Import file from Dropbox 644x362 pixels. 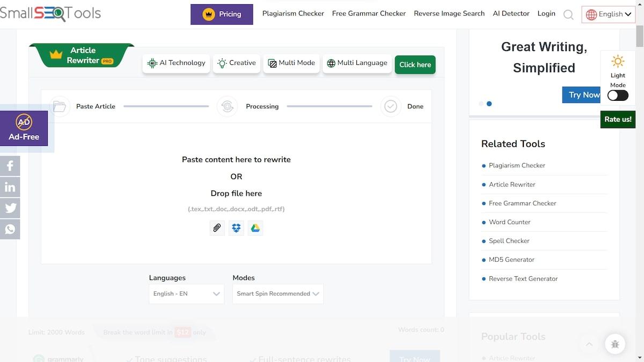point(236,228)
